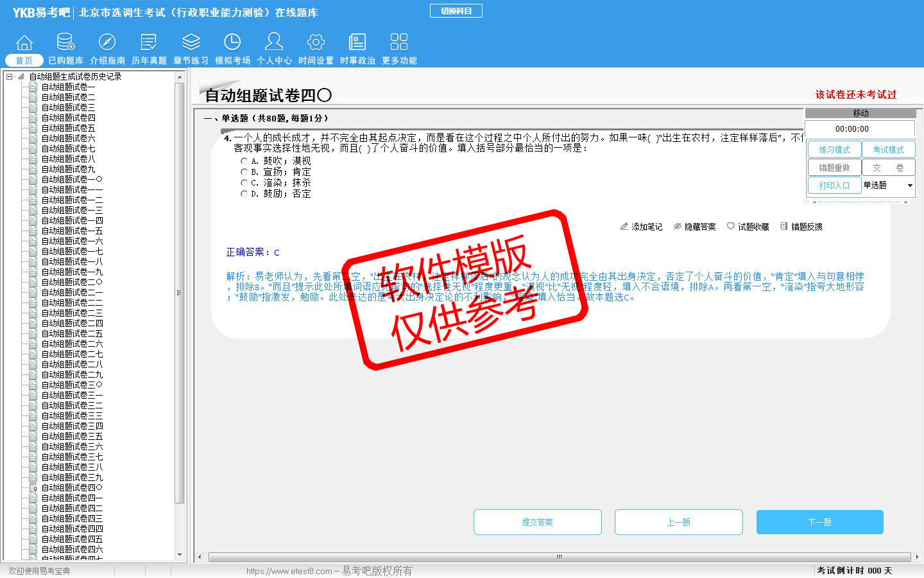The width and height of the screenshot is (924, 578).
Task: Click 提交答案 to submit answer
Action: point(538,522)
